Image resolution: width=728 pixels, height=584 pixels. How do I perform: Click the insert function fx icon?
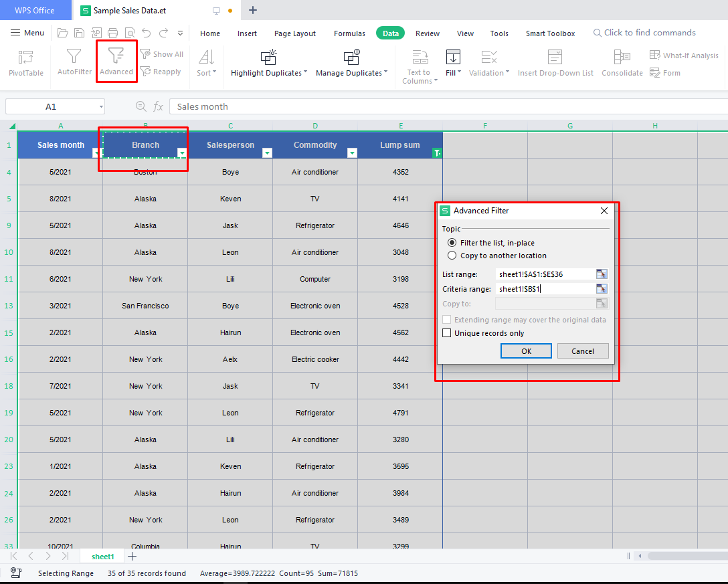pyautogui.click(x=159, y=107)
